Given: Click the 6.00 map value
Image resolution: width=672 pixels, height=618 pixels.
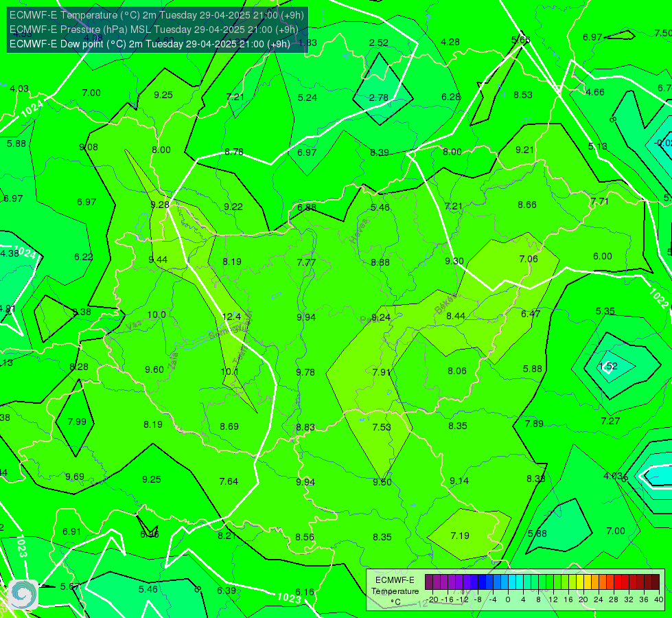Looking at the screenshot, I should pos(602,256).
